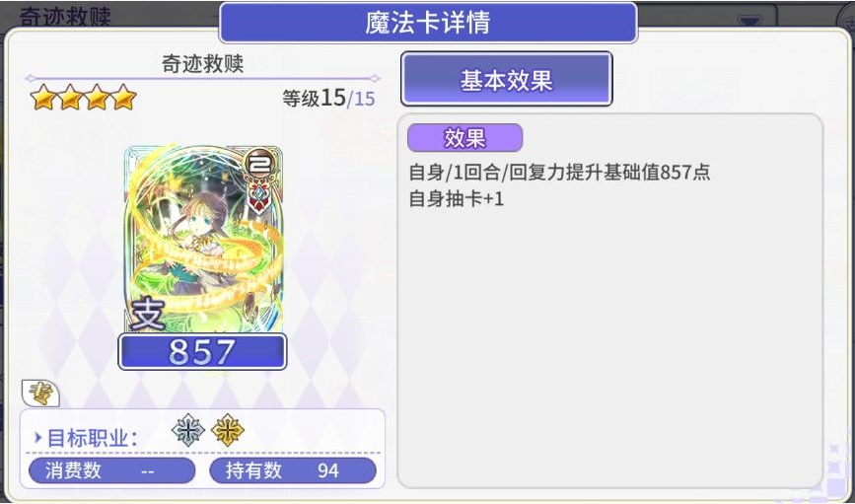Click the 等级15/15 level indicator
Screen dimensions: 855x504
[328, 99]
